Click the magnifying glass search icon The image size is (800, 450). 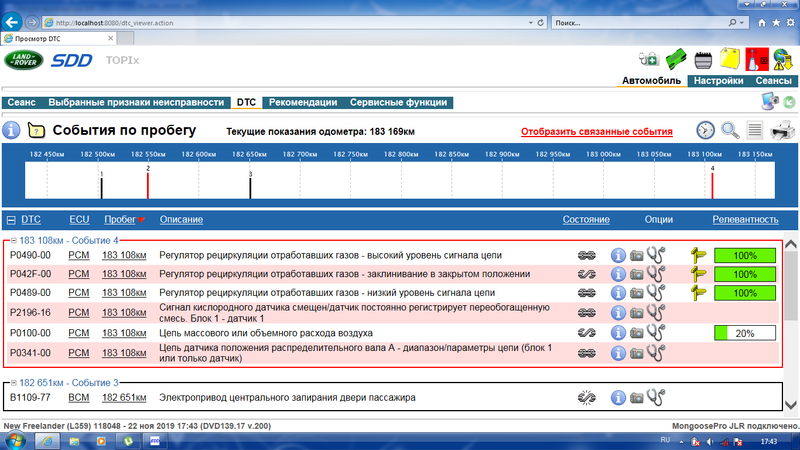730,130
